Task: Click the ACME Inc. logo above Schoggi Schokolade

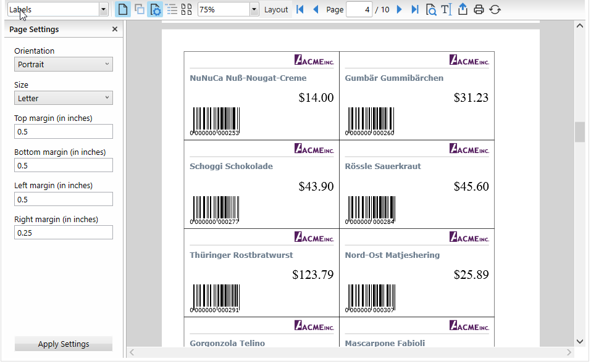Action: coord(314,148)
